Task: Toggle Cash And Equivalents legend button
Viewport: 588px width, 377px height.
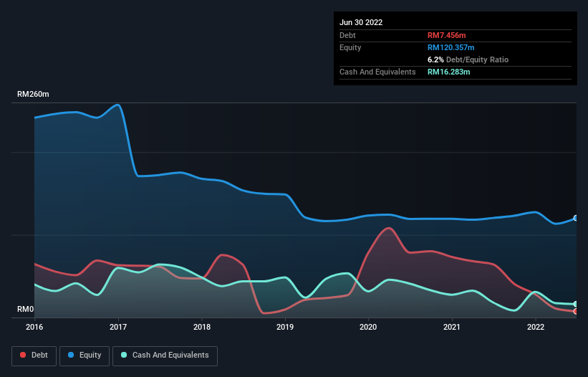Action: pyautogui.click(x=165, y=355)
